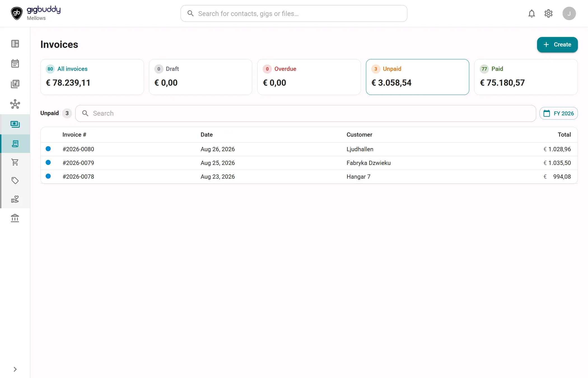
Task: Open the dashboard sidebar icon
Action: [15, 44]
